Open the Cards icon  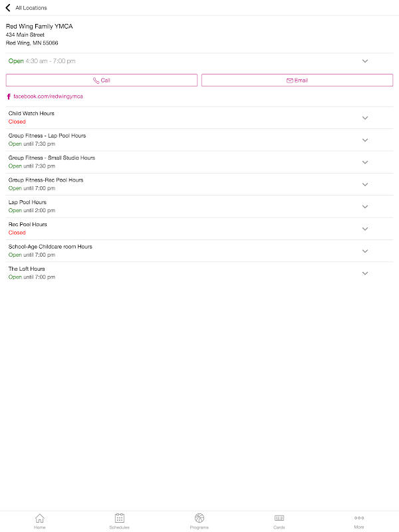pos(279,518)
